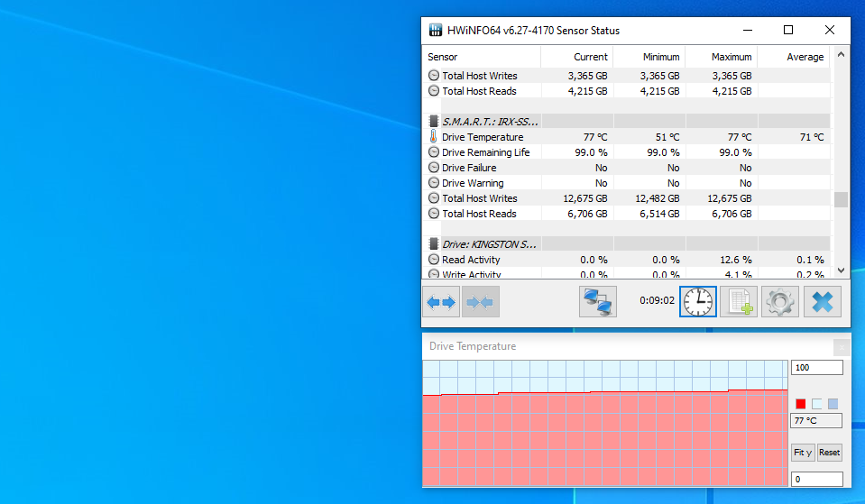
Task: Click the Minimum column header
Action: point(649,57)
